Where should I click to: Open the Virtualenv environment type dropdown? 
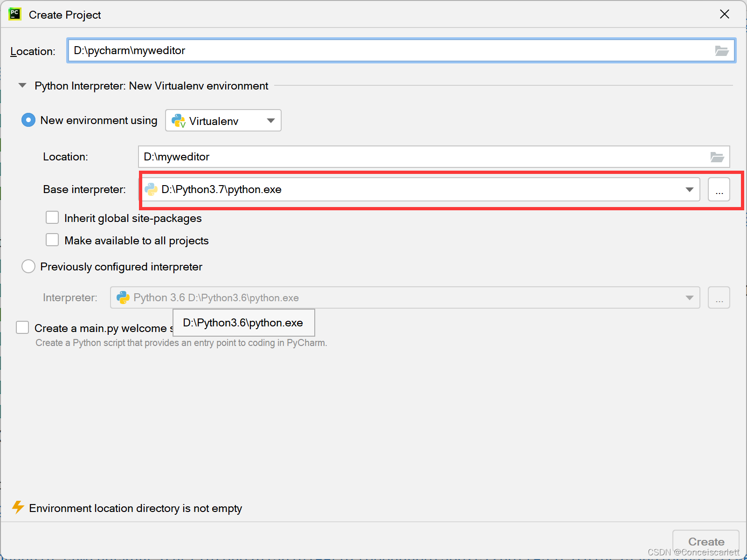pyautogui.click(x=270, y=120)
